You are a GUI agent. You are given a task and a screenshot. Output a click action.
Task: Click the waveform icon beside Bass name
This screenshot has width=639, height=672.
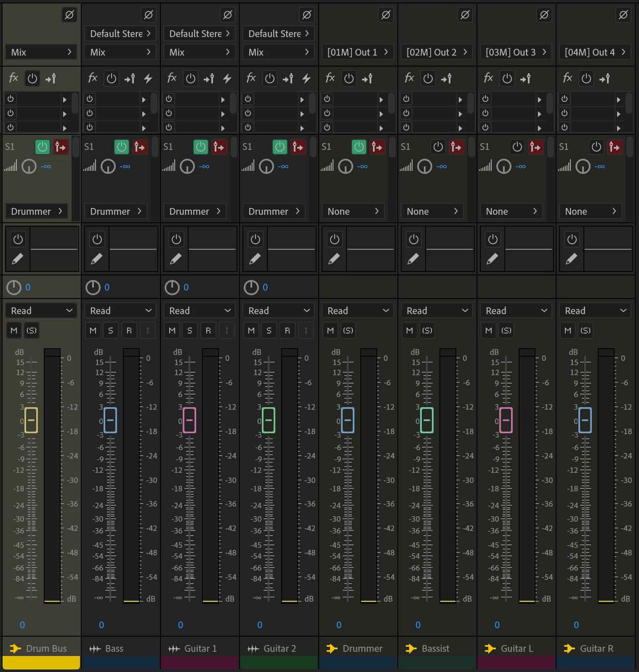click(x=95, y=649)
